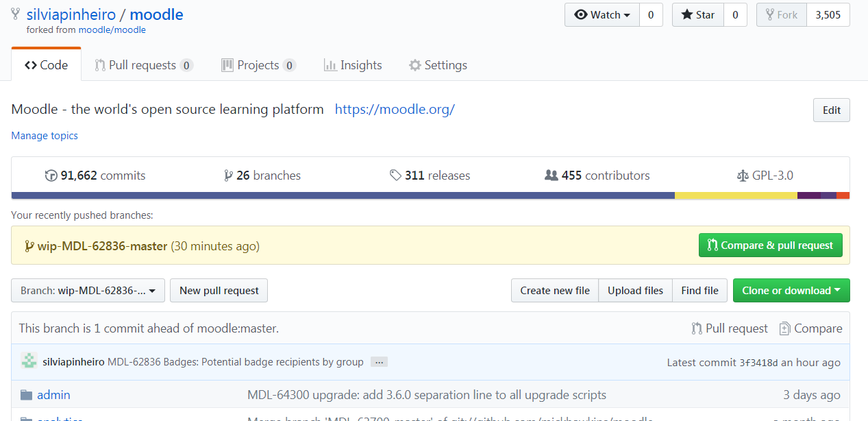Open the wip-MDL-62836-master recently pushed branch

tap(102, 245)
